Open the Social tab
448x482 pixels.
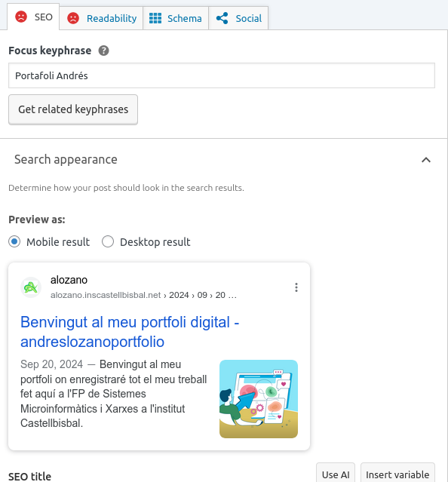point(238,18)
